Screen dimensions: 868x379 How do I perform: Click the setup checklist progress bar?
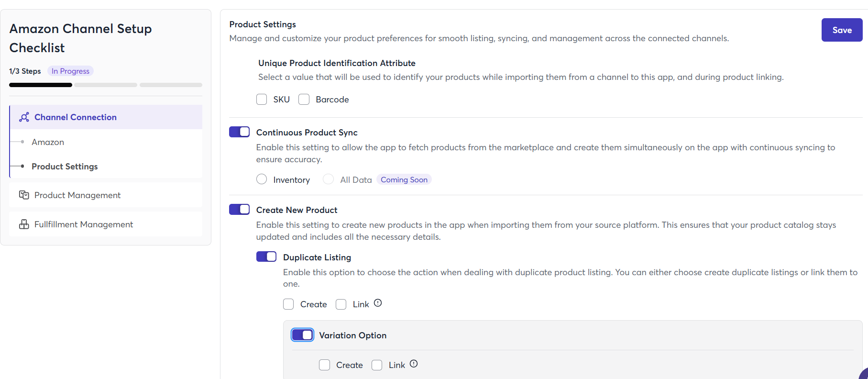106,85
